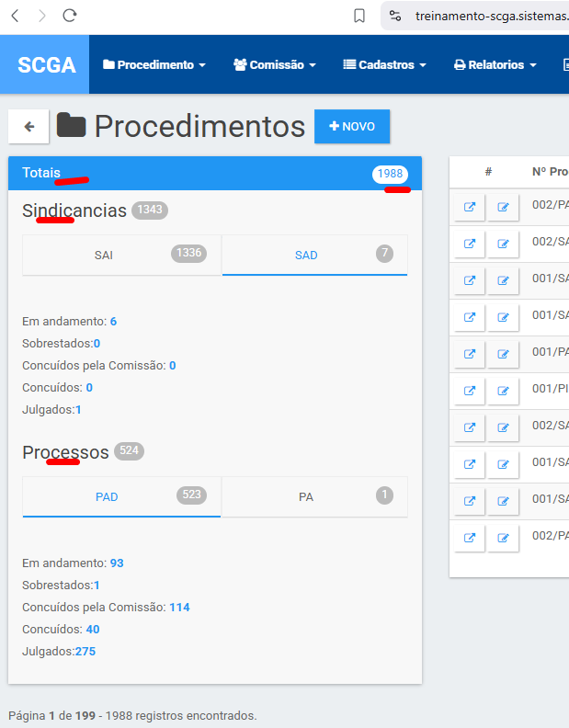Click the back arrow button beside Procedimentos

point(28,127)
